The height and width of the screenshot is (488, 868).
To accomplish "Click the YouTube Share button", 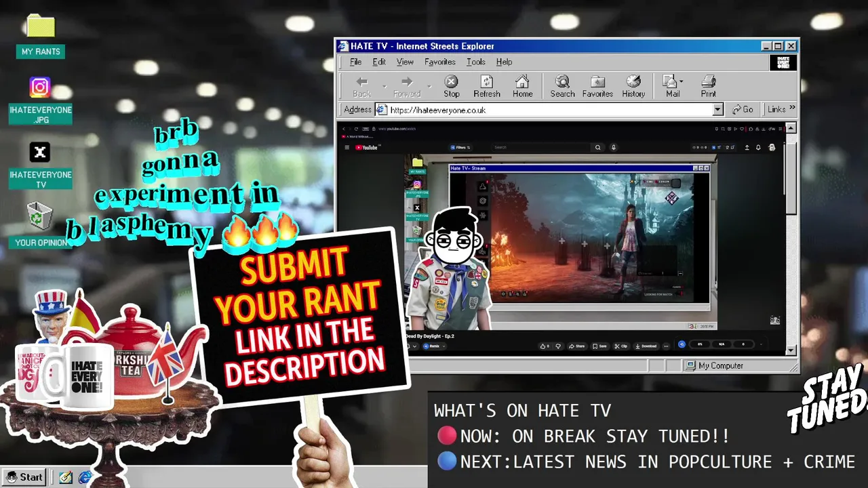I will point(576,346).
